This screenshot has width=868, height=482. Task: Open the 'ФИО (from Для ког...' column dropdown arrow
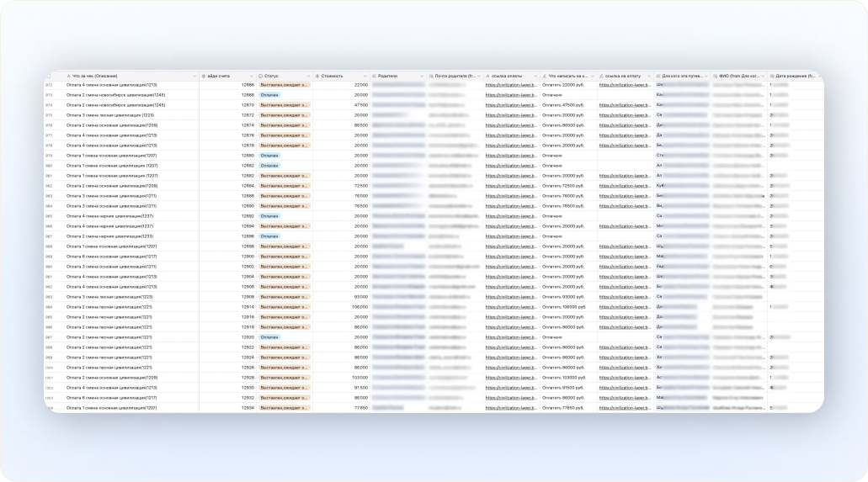763,77
